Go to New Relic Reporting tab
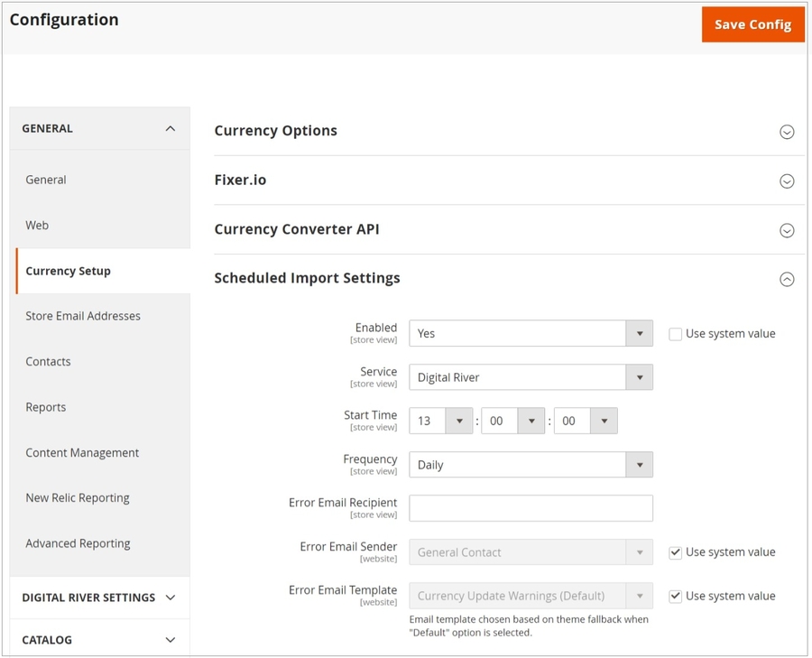812x658 pixels. (x=78, y=497)
